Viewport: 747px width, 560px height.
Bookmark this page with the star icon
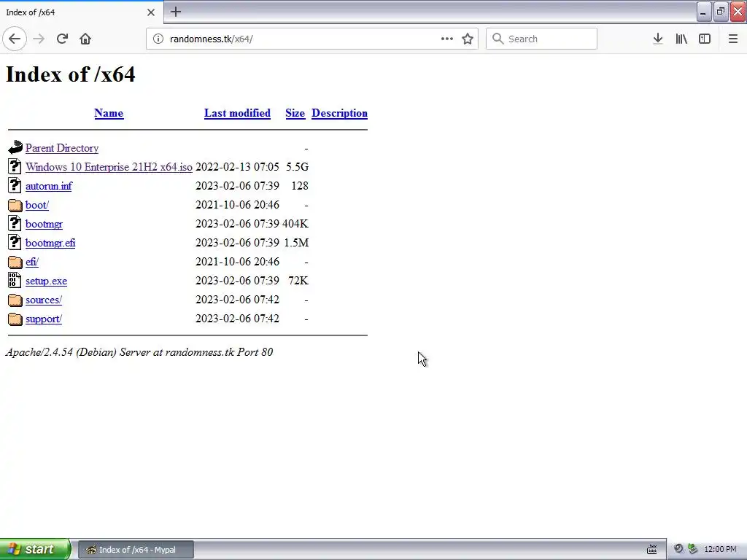(x=468, y=39)
